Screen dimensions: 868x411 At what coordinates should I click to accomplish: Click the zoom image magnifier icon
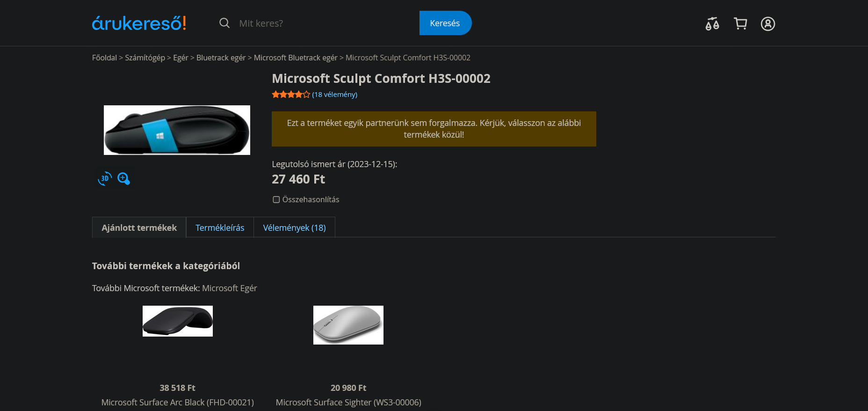pyautogui.click(x=123, y=178)
